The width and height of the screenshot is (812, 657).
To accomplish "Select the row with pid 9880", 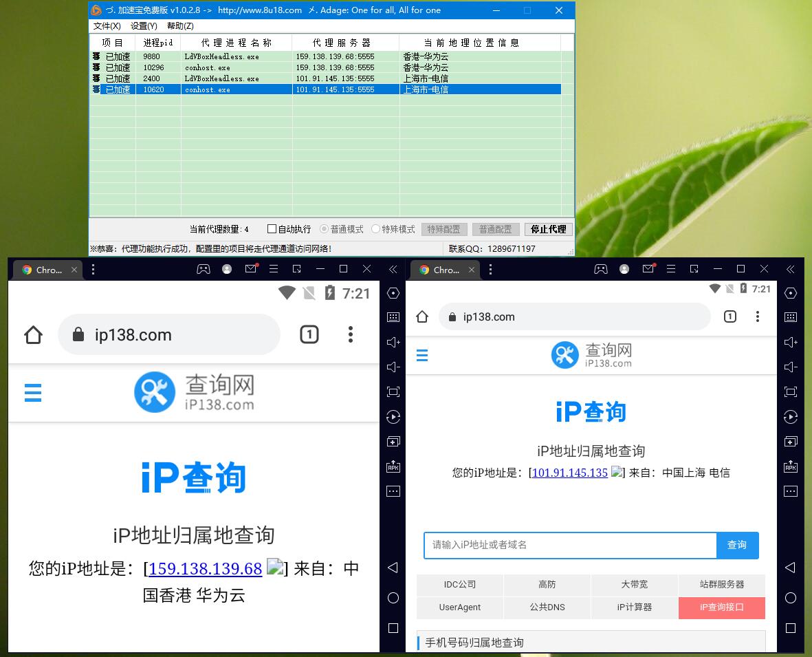I will 325,56.
